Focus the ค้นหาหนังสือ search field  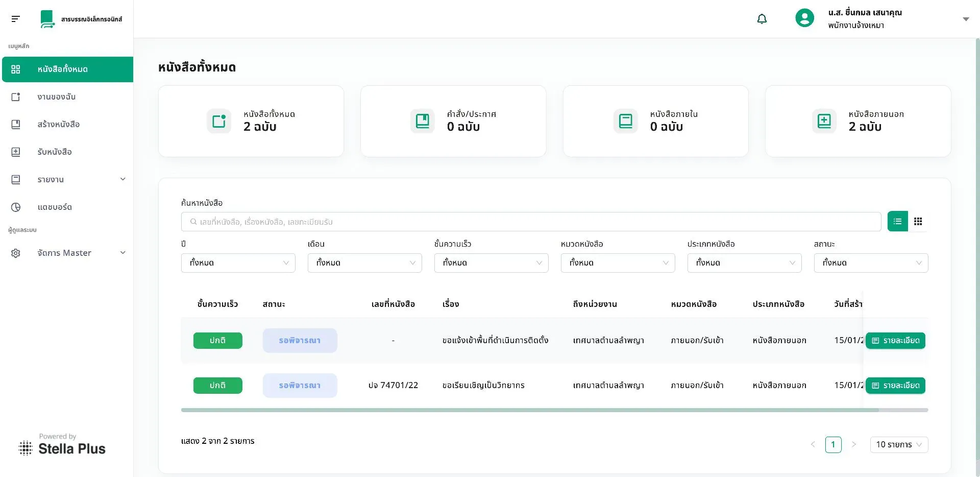[531, 222]
